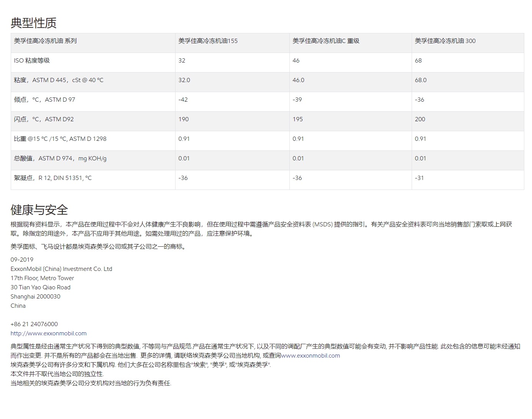Click the flash point value 200

[x=420, y=119]
